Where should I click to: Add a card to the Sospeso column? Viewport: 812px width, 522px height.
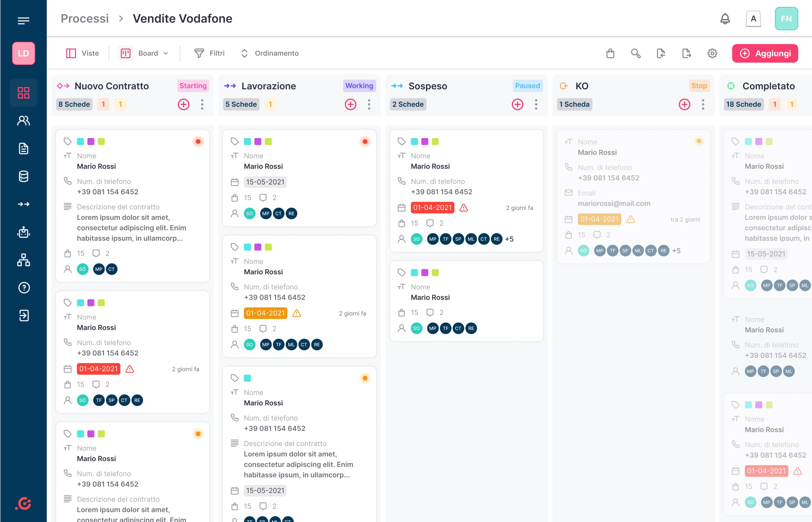pos(517,104)
